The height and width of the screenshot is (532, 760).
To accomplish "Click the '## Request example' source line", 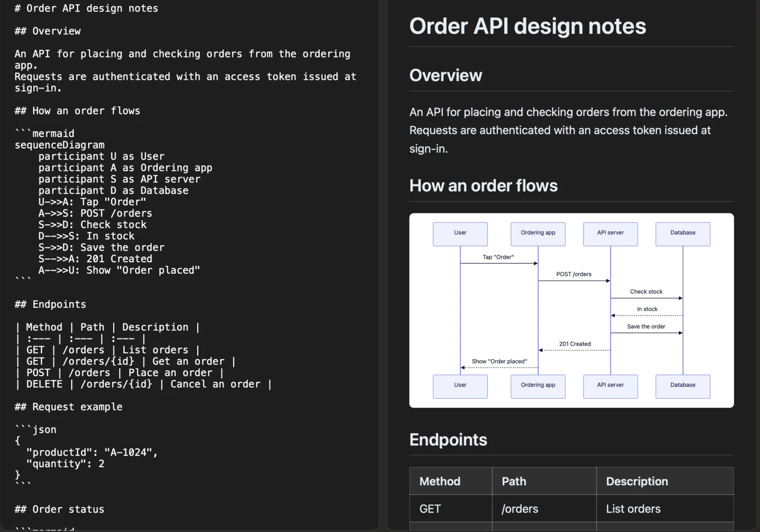I will tap(68, 407).
